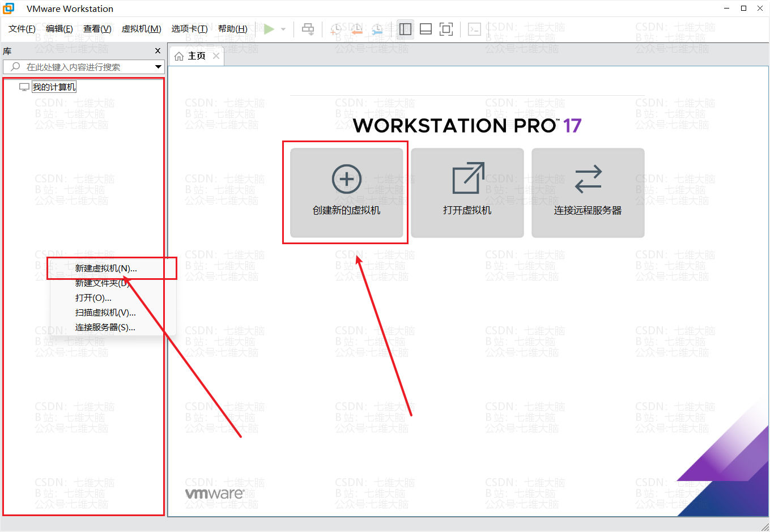Viewport: 770px width, 532px height.
Task: Click the computer icon beside 我的计算机
Action: [24, 87]
